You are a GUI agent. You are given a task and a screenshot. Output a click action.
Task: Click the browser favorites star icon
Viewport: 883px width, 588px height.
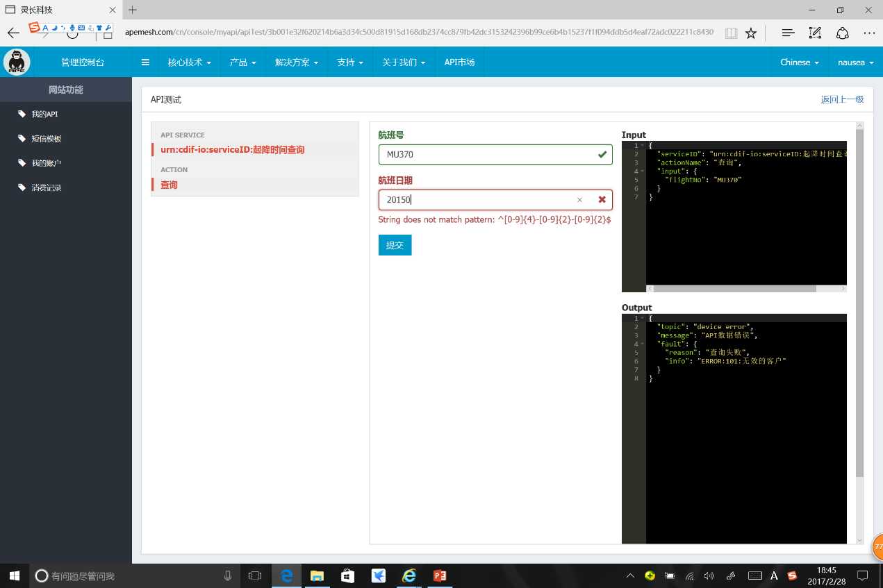coord(750,33)
